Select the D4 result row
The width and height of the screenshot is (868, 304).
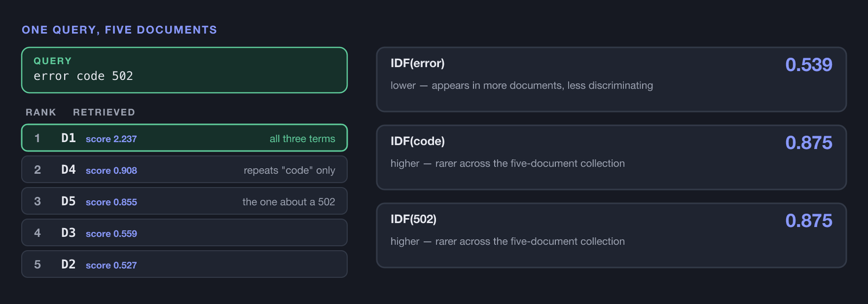pyautogui.click(x=184, y=169)
